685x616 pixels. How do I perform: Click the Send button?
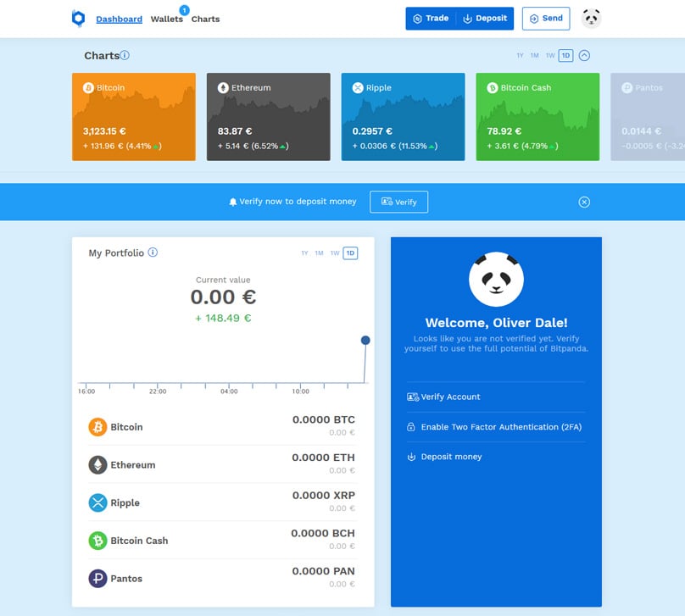[546, 19]
